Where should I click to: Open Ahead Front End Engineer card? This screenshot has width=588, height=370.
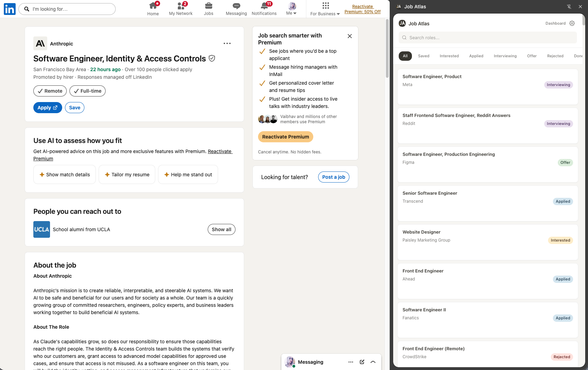coord(488,281)
